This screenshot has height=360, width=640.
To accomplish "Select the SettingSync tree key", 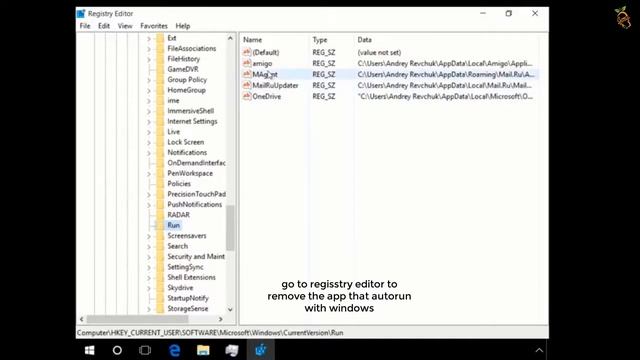I will click(x=185, y=267).
